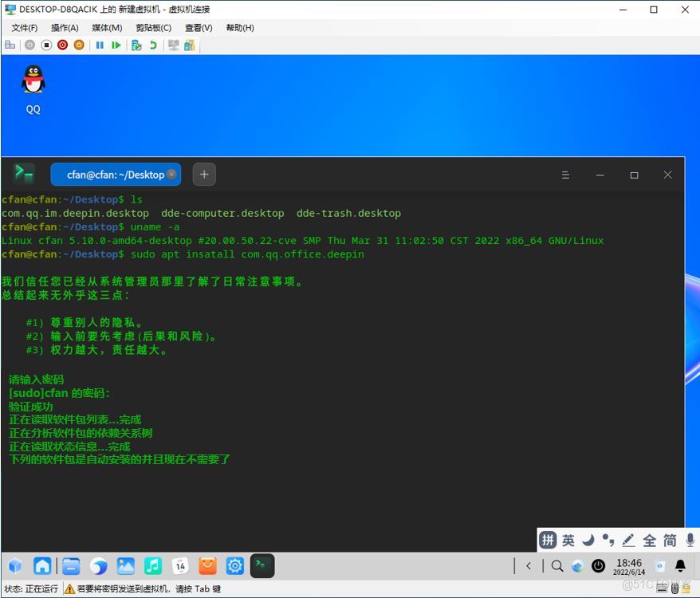Pause the virtual machine from the toolbar
The width and height of the screenshot is (700, 598).
(x=100, y=45)
